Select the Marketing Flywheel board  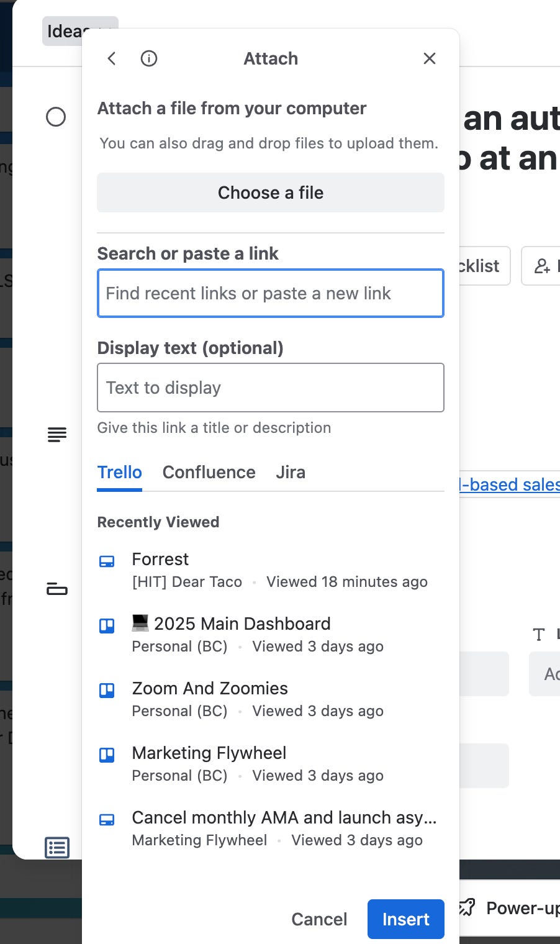click(x=271, y=764)
